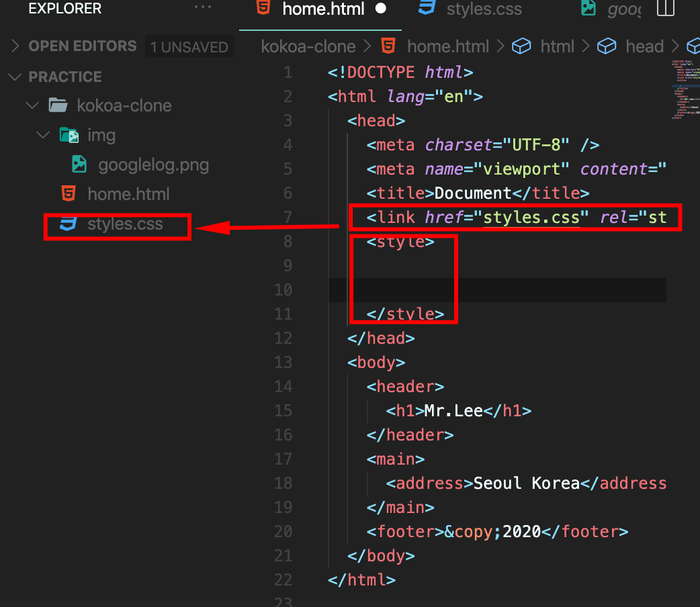Click the Seoul Korea address text

coord(526,483)
